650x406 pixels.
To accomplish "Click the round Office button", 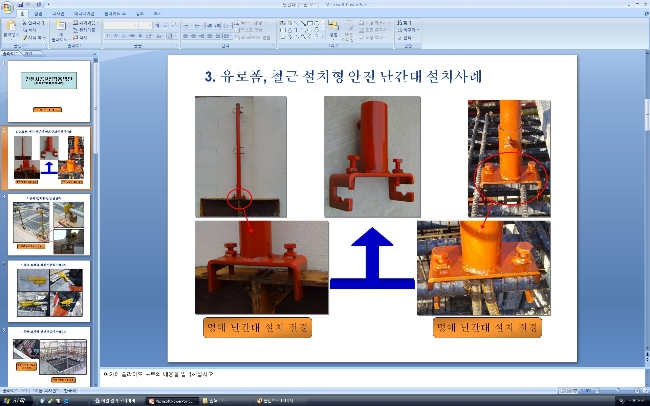I will click(x=7, y=7).
